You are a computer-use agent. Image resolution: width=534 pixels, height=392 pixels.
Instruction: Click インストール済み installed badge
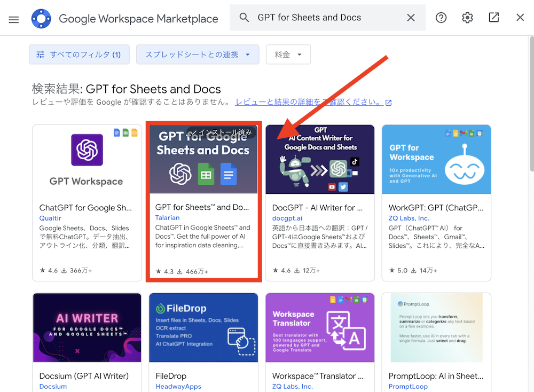click(221, 132)
